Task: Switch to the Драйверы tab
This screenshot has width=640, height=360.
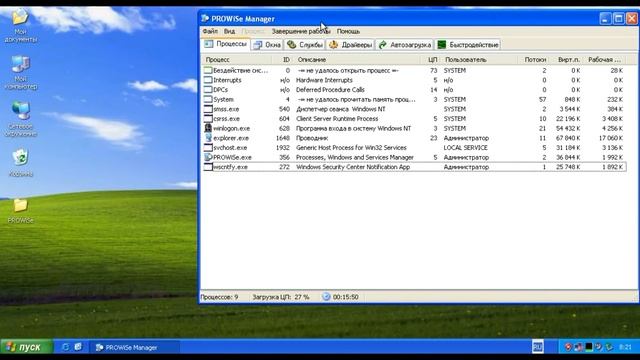Action: (x=351, y=45)
